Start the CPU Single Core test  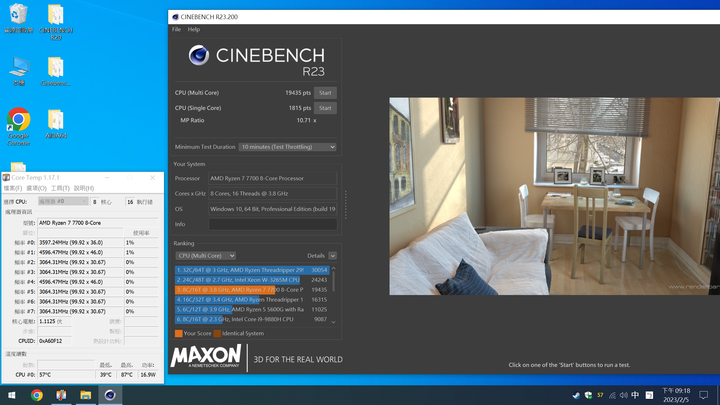coord(325,108)
